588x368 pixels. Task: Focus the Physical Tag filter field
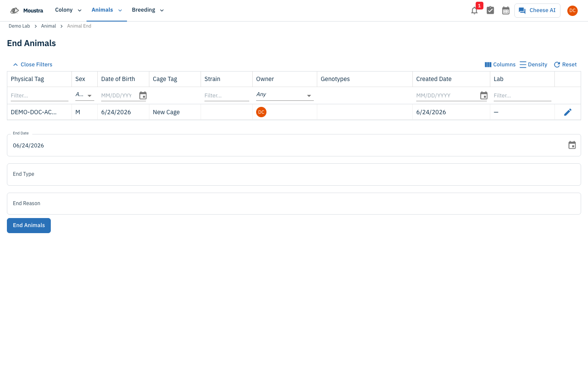tap(40, 96)
